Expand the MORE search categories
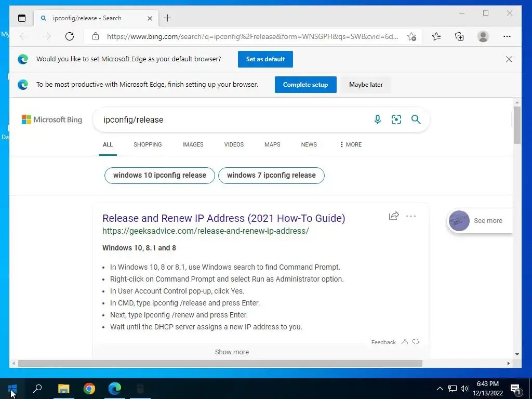Viewport: 532px width, 399px height. (x=351, y=144)
